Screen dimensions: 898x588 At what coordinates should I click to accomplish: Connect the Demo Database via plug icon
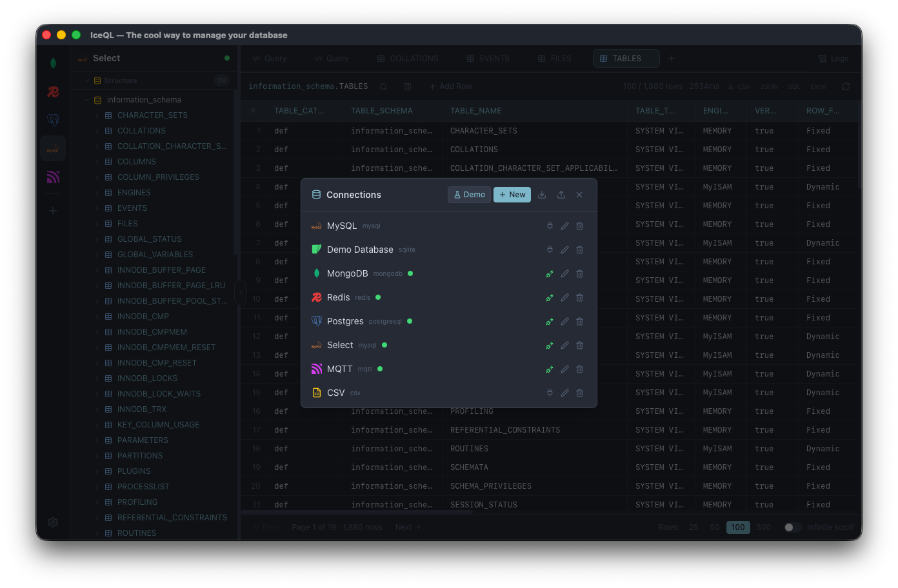[x=550, y=250]
